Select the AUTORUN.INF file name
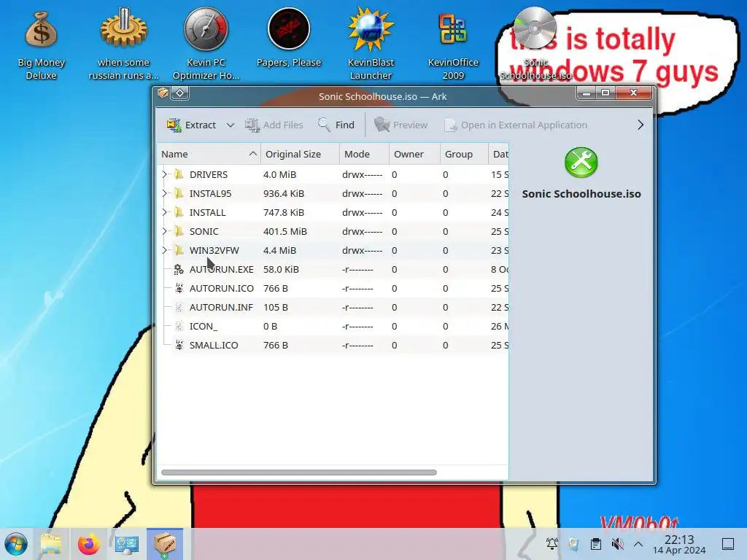 (221, 307)
